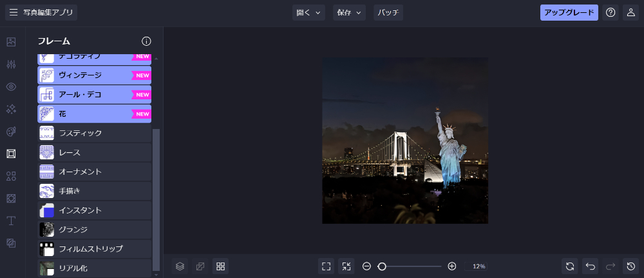
Task: Click the frame list vertical scrollbar
Action: click(x=156, y=199)
